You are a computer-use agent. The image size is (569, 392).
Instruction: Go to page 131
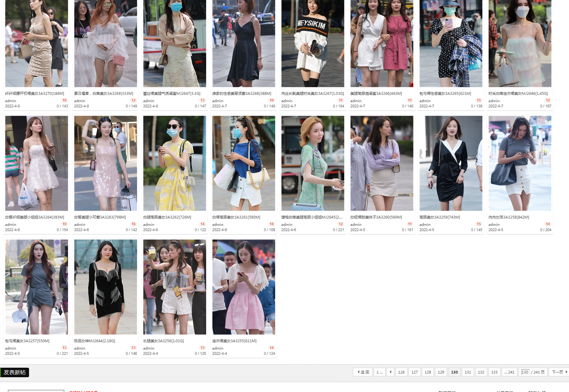tap(468, 372)
